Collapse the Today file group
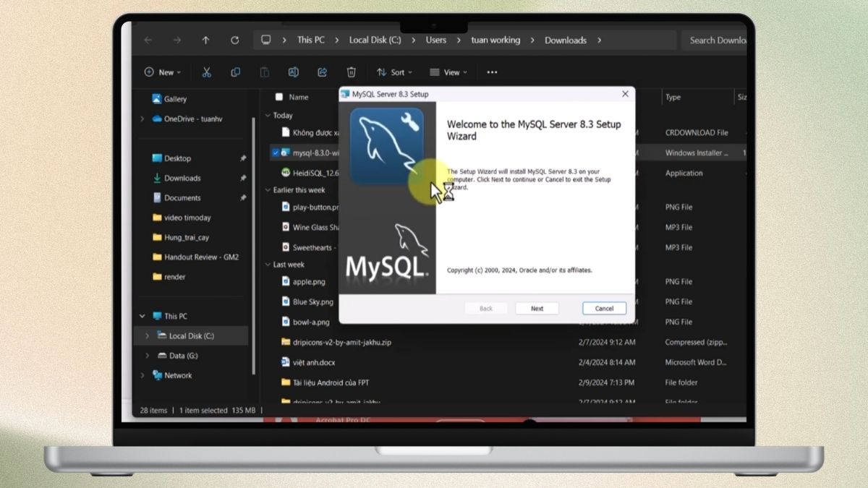The image size is (868, 488). [x=268, y=116]
